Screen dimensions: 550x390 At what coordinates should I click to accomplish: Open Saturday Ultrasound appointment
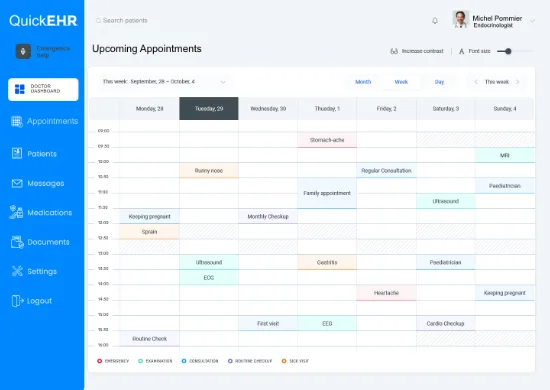[x=445, y=201]
